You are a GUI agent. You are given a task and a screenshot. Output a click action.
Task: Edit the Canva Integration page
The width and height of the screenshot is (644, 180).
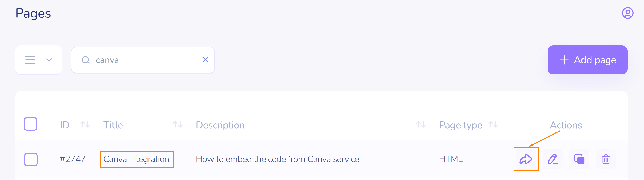[553, 159]
